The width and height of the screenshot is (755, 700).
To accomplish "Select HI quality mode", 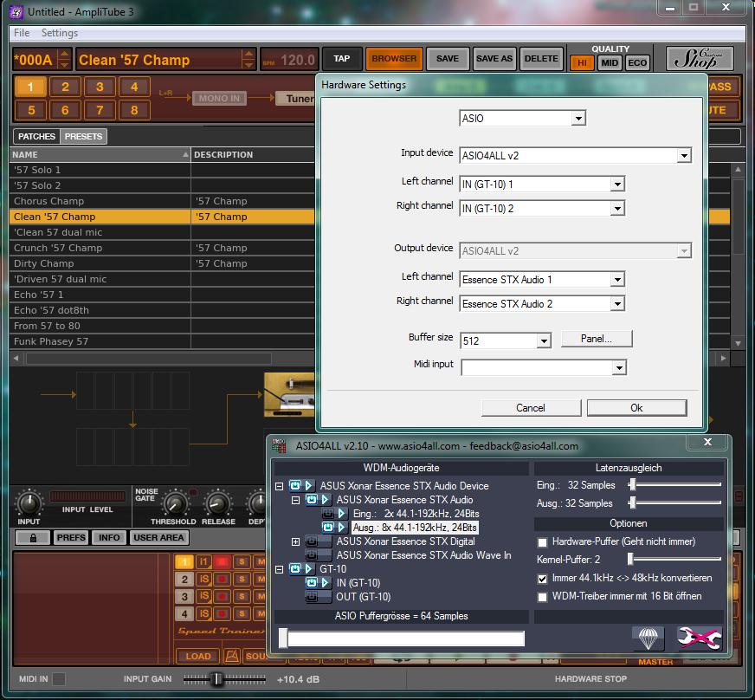I will tap(582, 63).
